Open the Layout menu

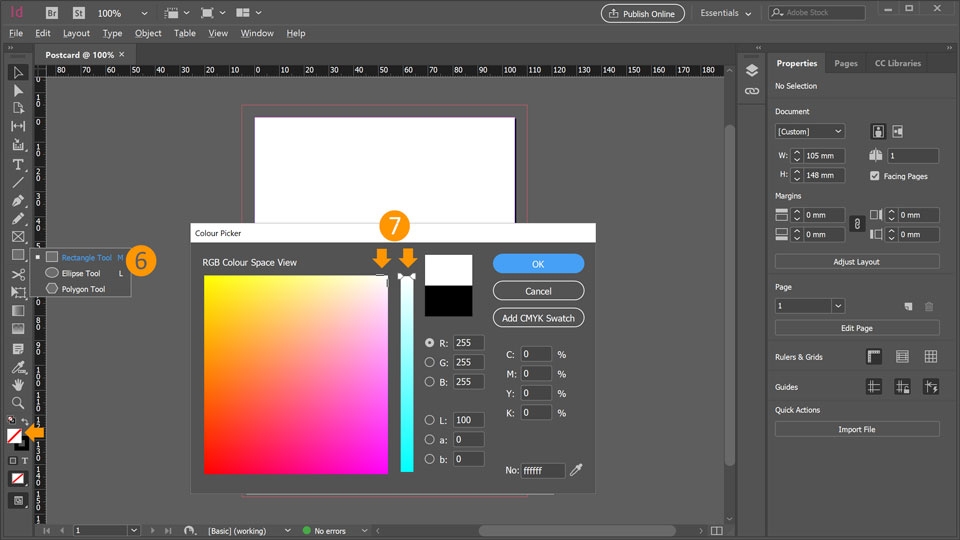[76, 33]
